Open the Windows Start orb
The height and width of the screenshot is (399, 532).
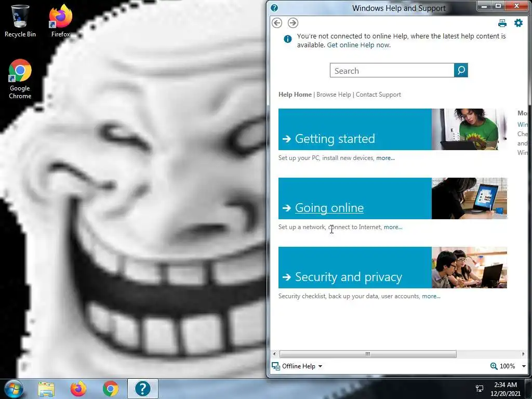coord(14,389)
